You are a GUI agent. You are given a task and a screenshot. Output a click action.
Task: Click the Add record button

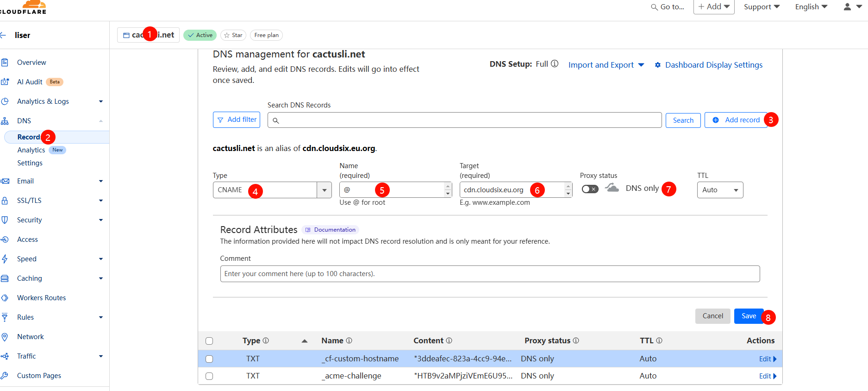coord(736,120)
